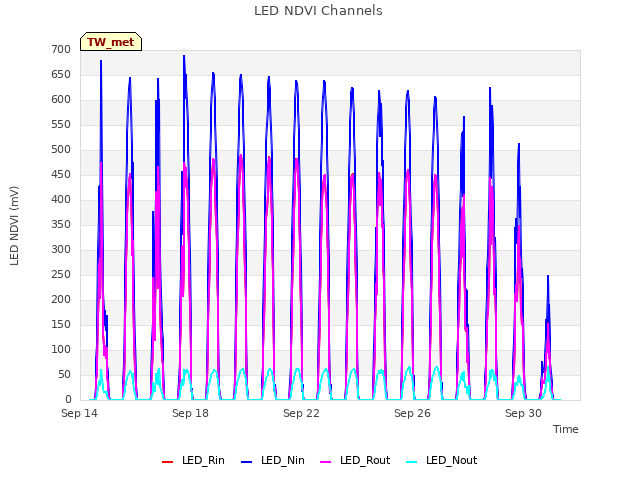Click the 300 y-axis tick label
Viewport: 640px width, 480px height.
click(61, 249)
